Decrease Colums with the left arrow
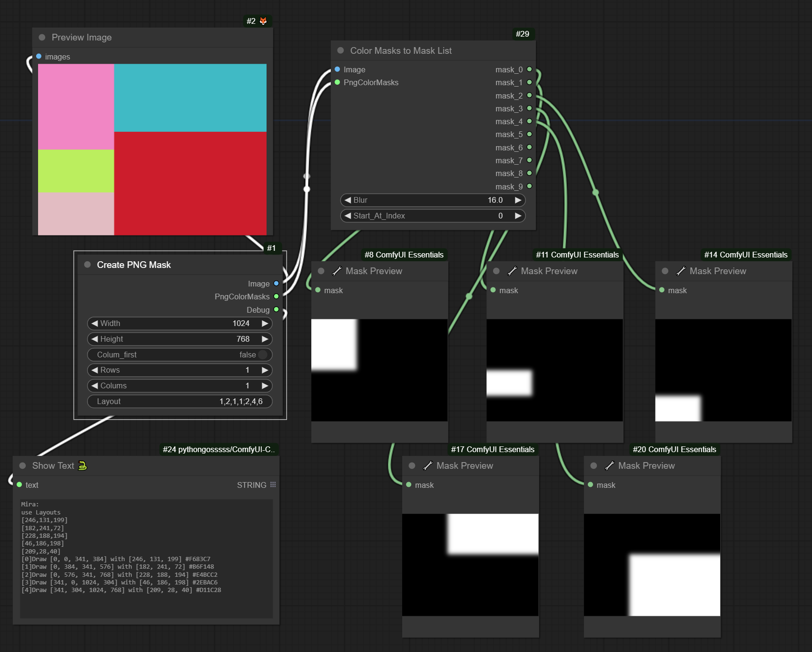812x652 pixels. pos(95,385)
